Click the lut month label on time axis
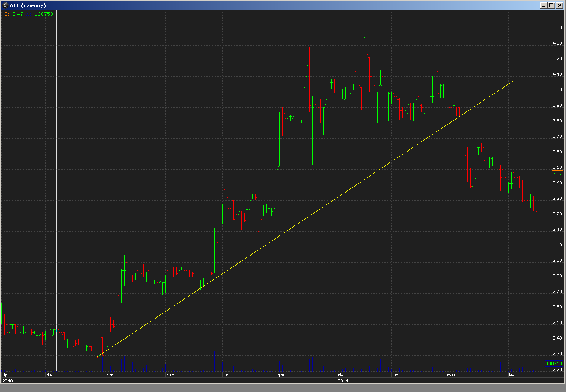Image resolution: width=566 pixels, height=392 pixels. pyautogui.click(x=395, y=375)
